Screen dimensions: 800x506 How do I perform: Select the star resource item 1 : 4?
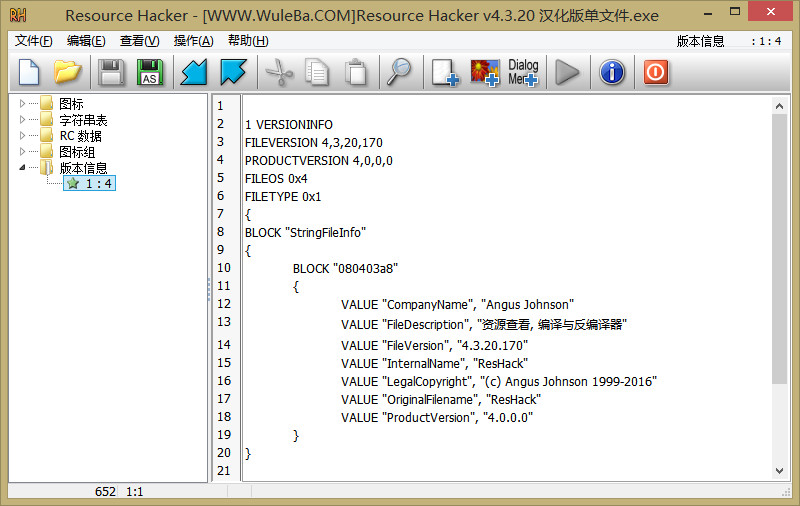[90, 184]
